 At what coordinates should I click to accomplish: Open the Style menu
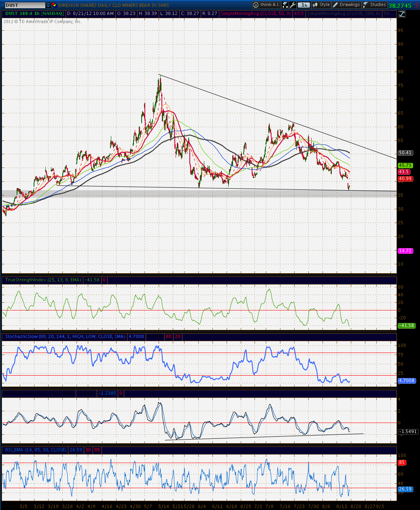coord(321,5)
